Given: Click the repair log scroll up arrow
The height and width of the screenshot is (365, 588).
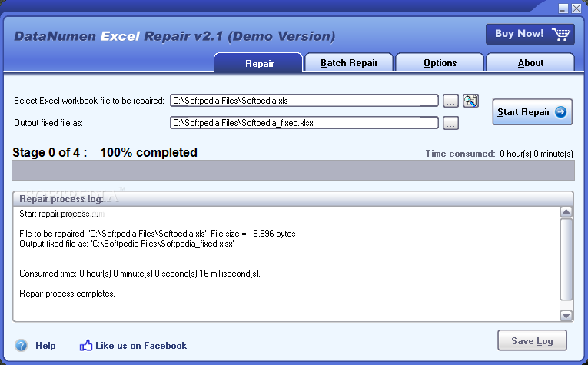Looking at the screenshot, I should (566, 212).
